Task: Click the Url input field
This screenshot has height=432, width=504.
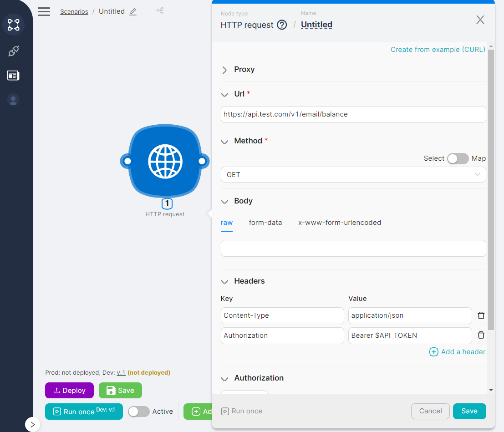Action: [x=353, y=114]
